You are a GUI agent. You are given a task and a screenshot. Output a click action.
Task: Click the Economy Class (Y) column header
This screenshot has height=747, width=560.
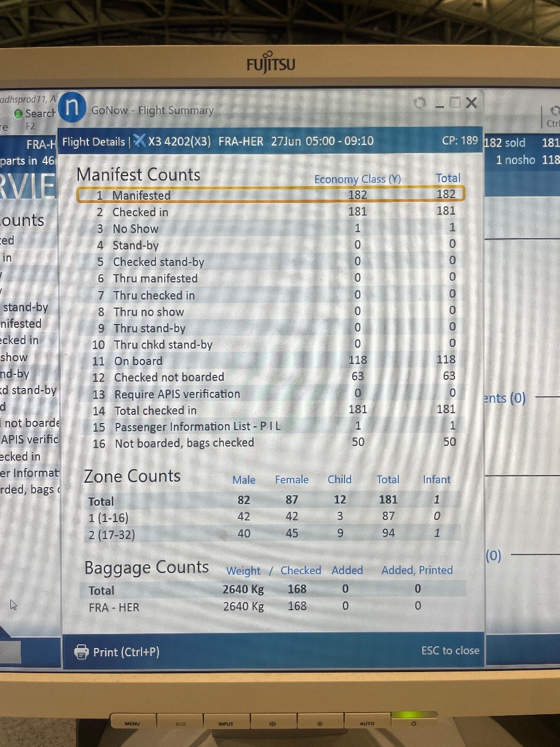[357, 179]
